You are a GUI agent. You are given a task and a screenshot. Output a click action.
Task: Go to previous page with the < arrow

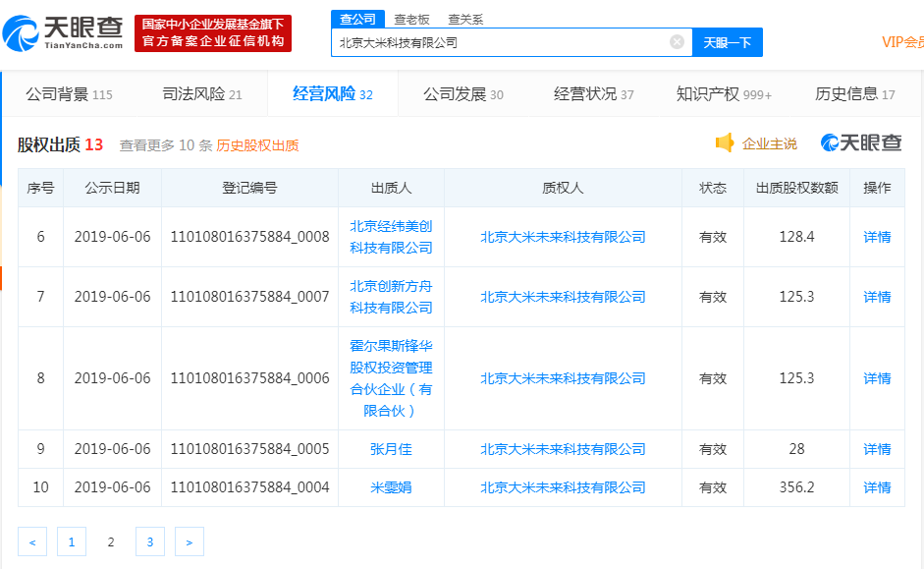coord(32,541)
